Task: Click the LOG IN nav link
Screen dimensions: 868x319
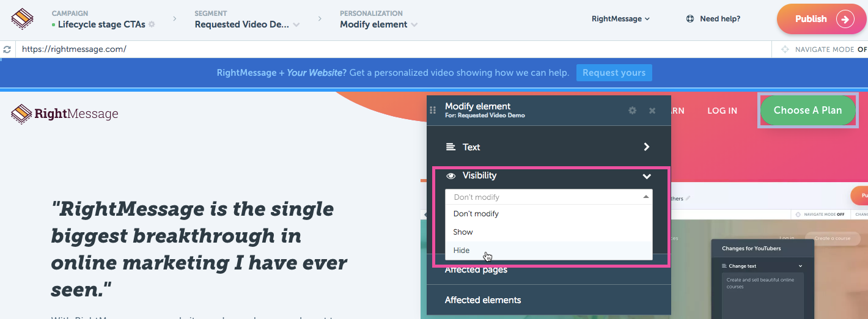Action: tap(722, 111)
